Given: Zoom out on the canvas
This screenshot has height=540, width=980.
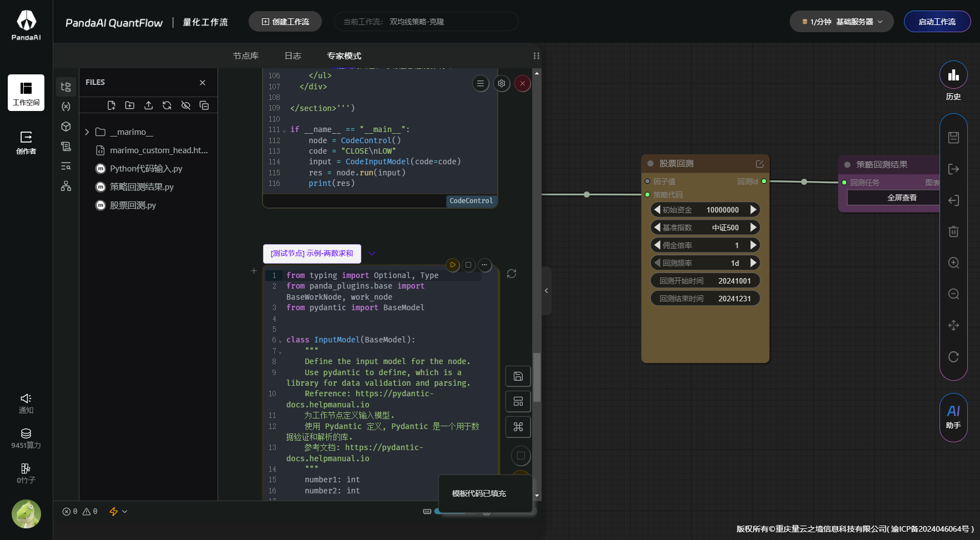Looking at the screenshot, I should [953, 294].
